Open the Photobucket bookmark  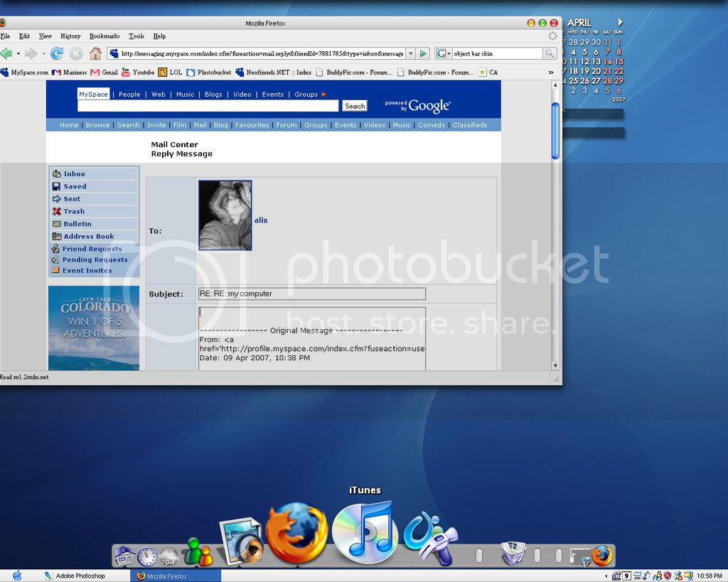(209, 72)
